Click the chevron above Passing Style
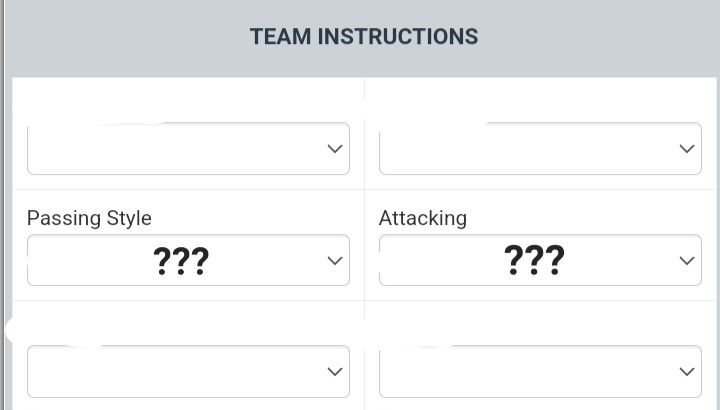This screenshot has height=410, width=720. (x=335, y=149)
